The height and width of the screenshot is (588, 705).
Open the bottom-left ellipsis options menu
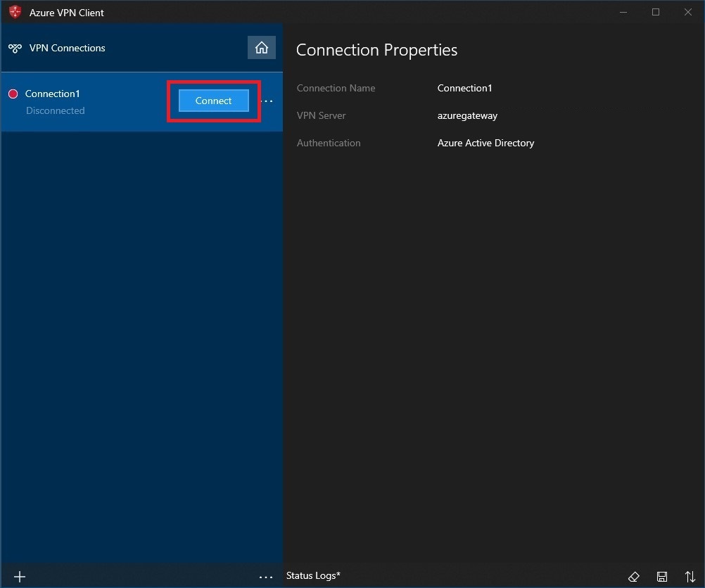tap(266, 576)
